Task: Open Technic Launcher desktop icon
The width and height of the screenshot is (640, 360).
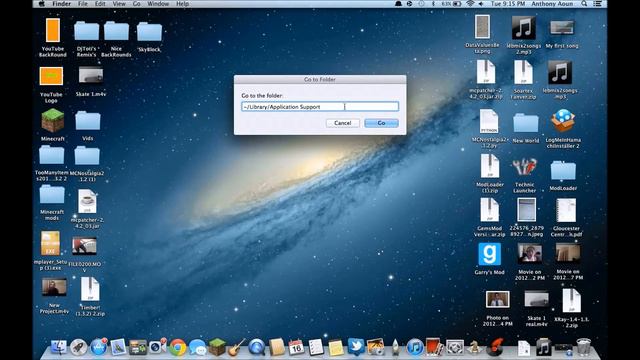Action: (x=524, y=167)
